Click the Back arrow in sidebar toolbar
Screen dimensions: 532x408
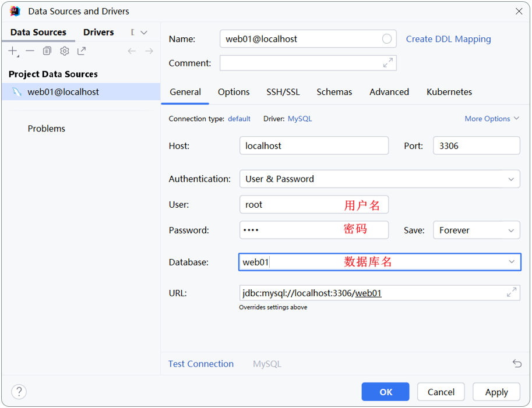132,51
